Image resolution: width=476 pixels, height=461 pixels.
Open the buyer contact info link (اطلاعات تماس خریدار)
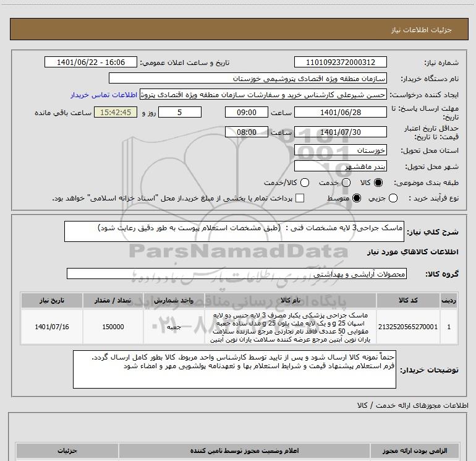[x=104, y=95]
